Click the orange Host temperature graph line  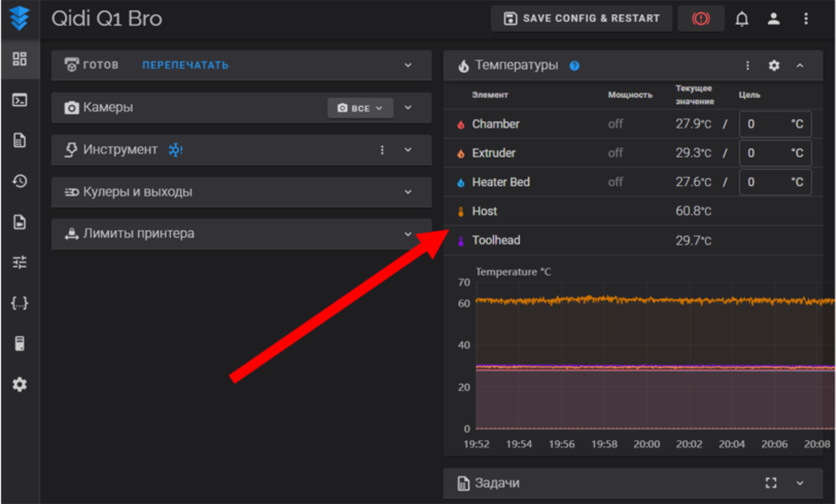[655, 300]
